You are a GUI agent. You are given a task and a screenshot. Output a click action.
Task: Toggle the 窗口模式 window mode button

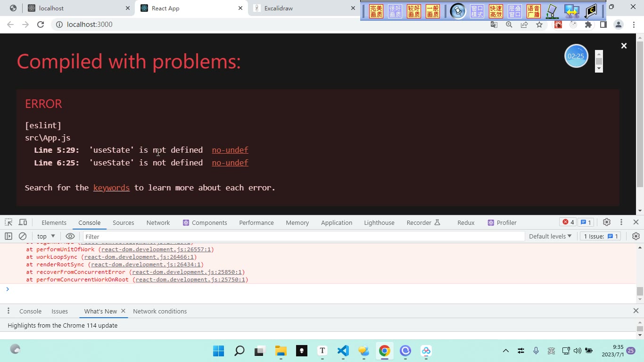point(477,11)
